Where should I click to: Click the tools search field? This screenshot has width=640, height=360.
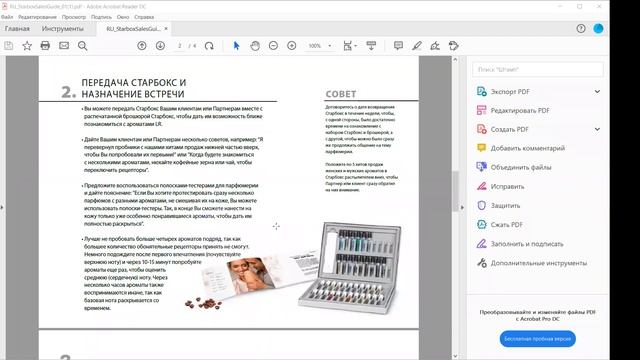[x=538, y=70]
